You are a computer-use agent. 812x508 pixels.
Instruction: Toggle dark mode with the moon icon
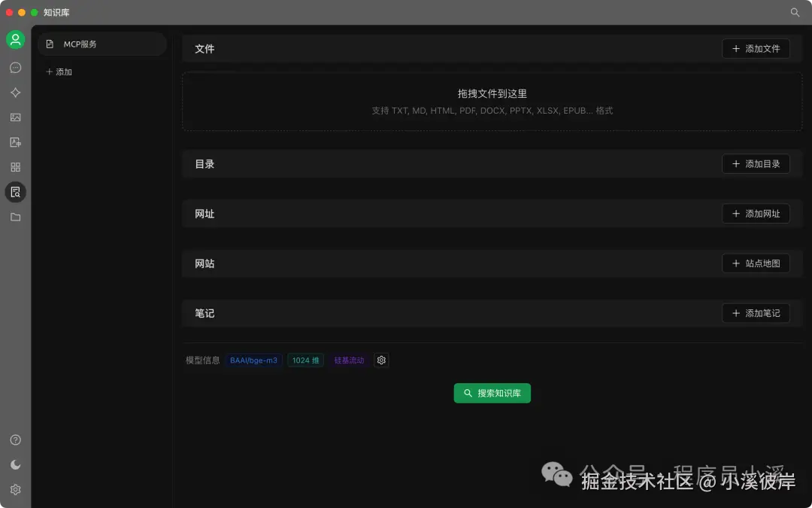16,464
